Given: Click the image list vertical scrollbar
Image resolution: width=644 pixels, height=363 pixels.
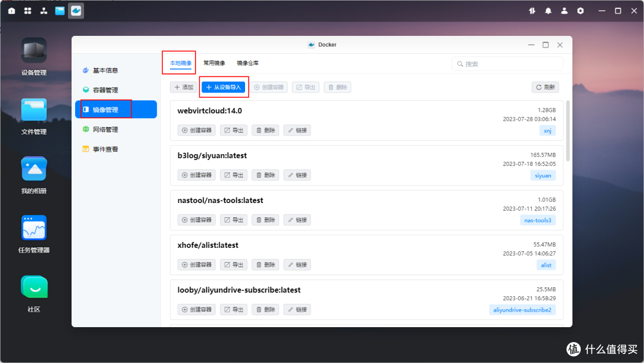Looking at the screenshot, I should point(568,131).
